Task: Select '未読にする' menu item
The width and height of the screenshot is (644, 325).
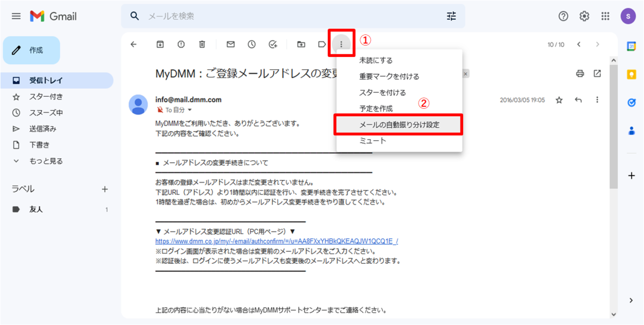Action: (x=399, y=61)
